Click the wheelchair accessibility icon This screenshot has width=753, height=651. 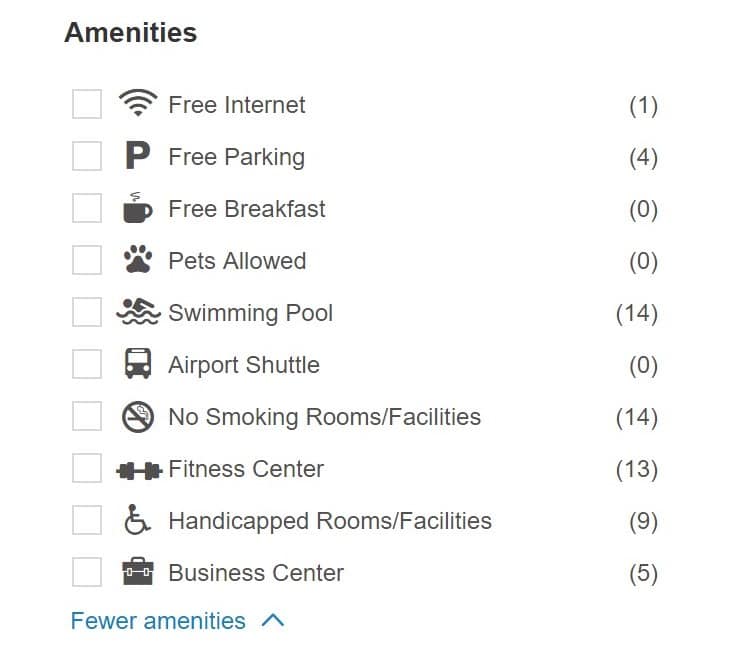(137, 519)
